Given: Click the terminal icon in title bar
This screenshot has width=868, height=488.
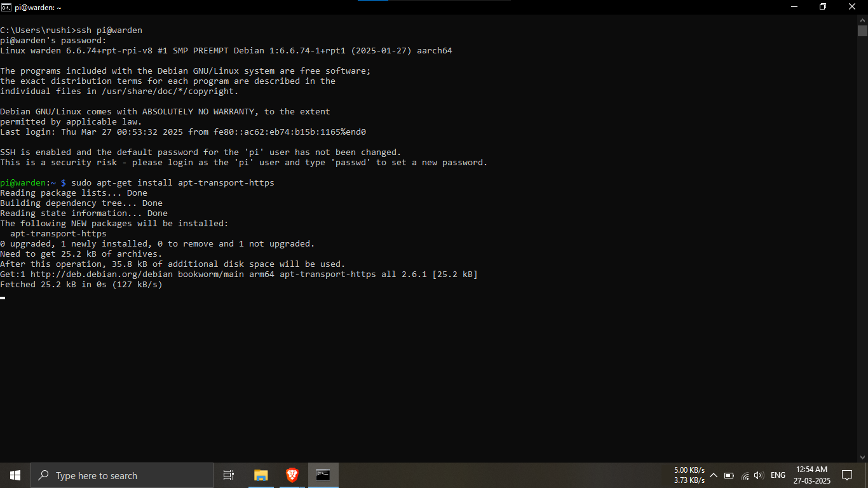Looking at the screenshot, I should 6,7.
